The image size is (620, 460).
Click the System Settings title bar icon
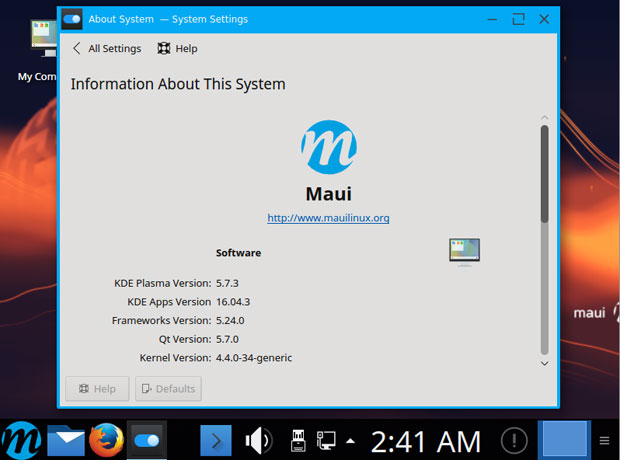pos(72,19)
